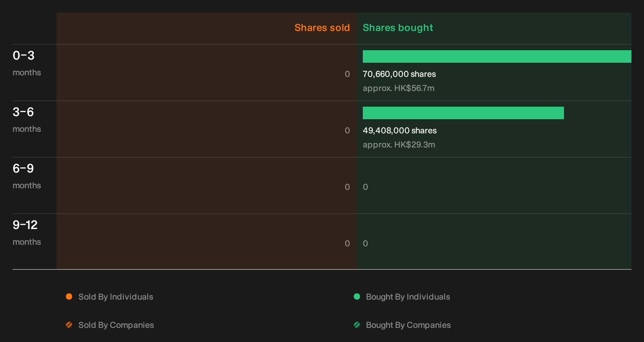Click the 70,660,000 shares value
This screenshot has width=644, height=342.
point(399,74)
